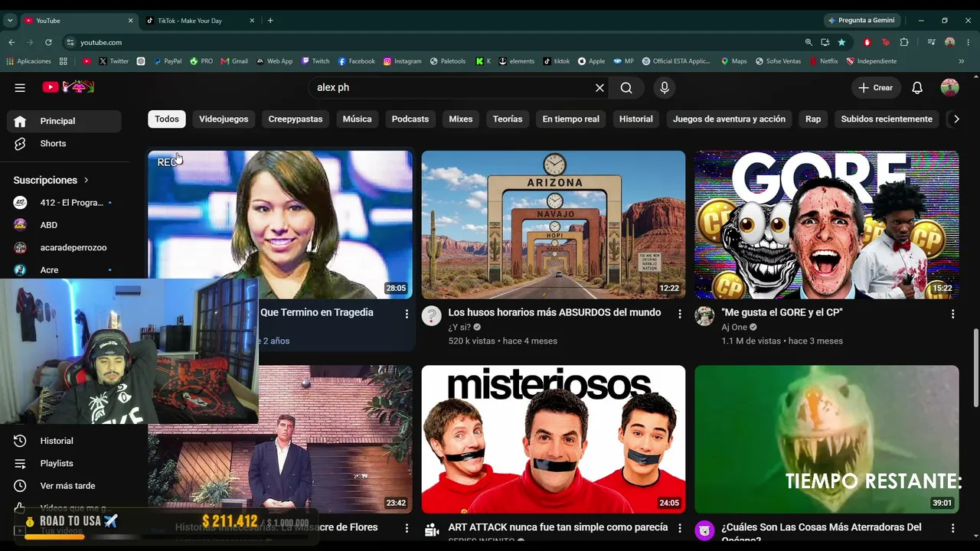Viewport: 980px width, 551px height.
Task: Filter by Teorías chip
Action: [508, 119]
